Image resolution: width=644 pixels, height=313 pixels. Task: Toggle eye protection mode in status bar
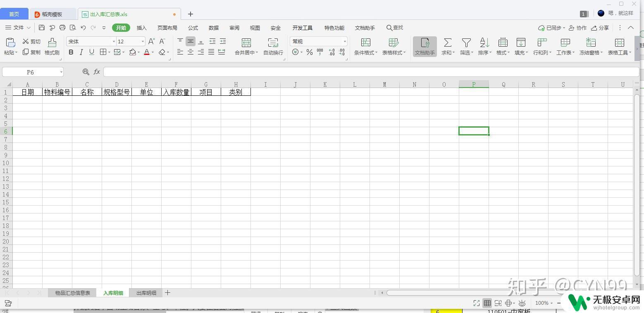coord(522,303)
